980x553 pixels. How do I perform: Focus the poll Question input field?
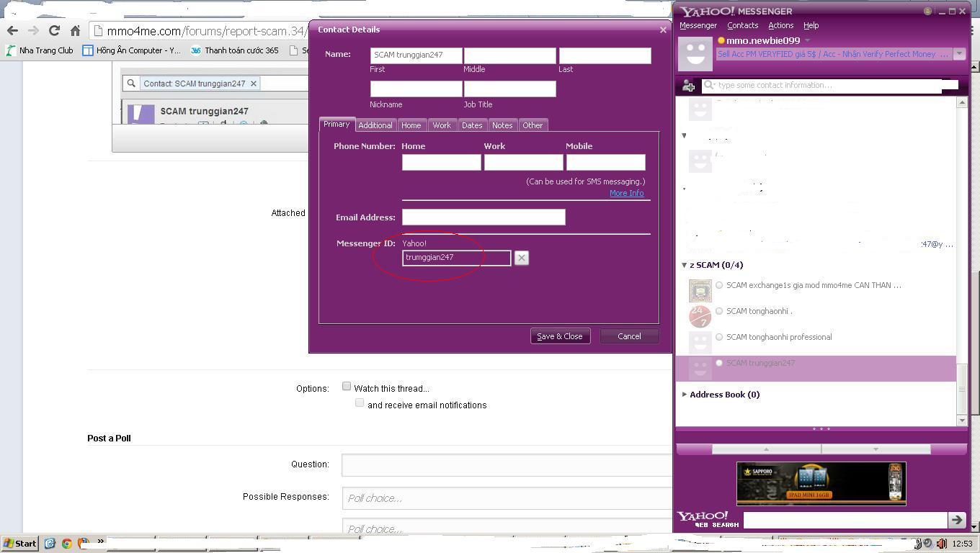pos(507,465)
